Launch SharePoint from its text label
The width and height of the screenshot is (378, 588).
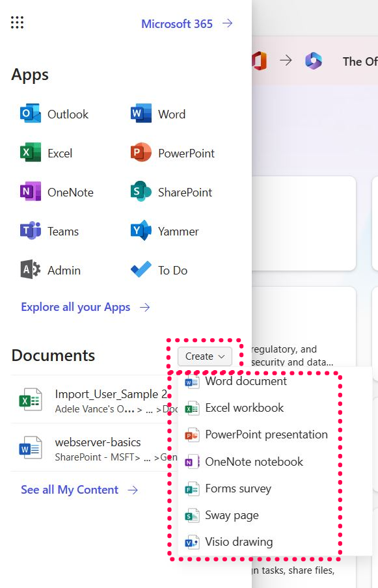185,193
